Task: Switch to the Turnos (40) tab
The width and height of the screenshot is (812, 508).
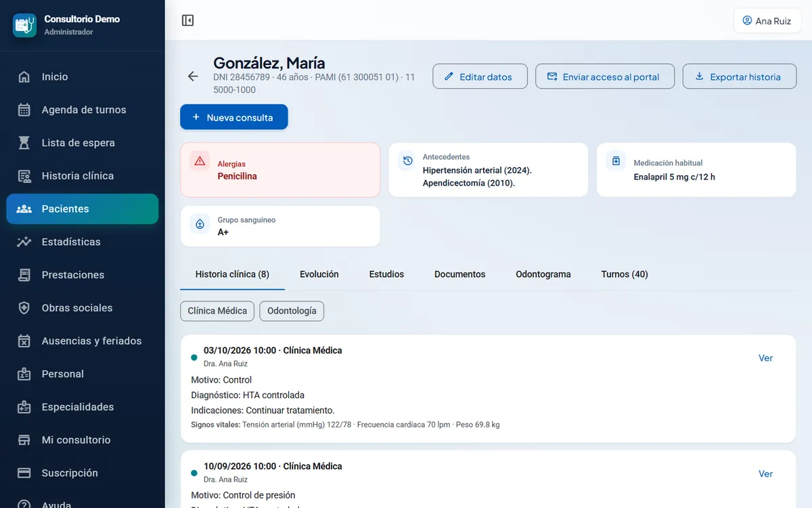Action: [625, 274]
